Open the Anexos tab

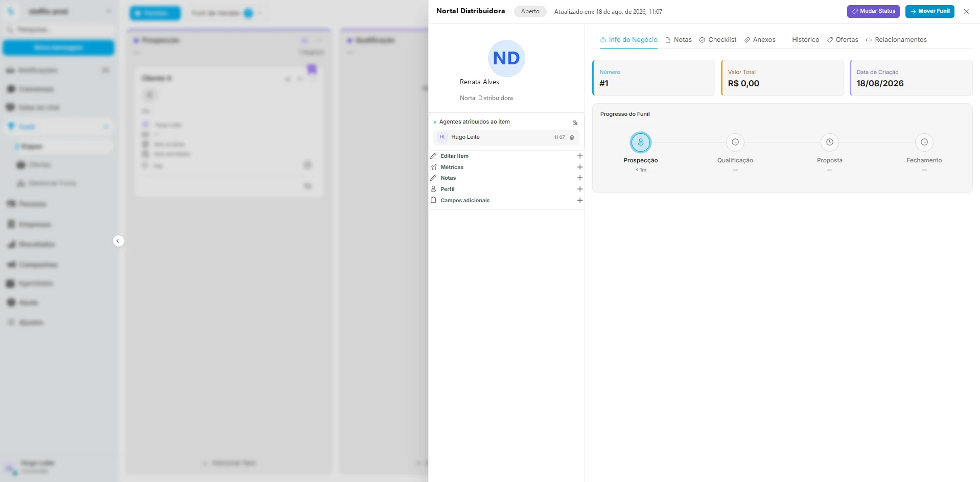[x=760, y=40]
